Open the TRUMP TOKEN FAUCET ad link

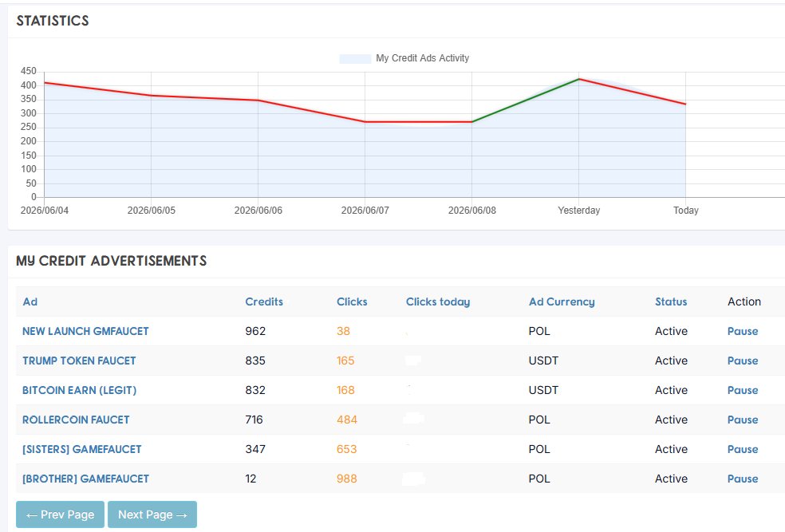[79, 361]
